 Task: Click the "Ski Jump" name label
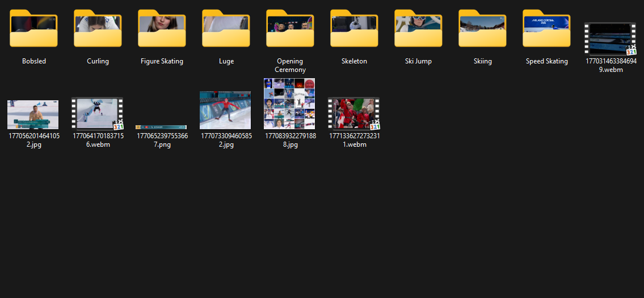point(418,61)
